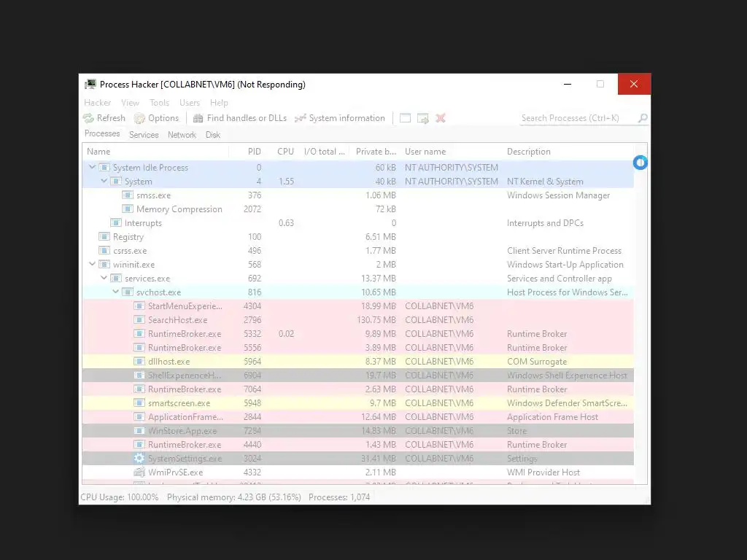Collapse the System process node
The height and width of the screenshot is (560, 747).
point(104,181)
